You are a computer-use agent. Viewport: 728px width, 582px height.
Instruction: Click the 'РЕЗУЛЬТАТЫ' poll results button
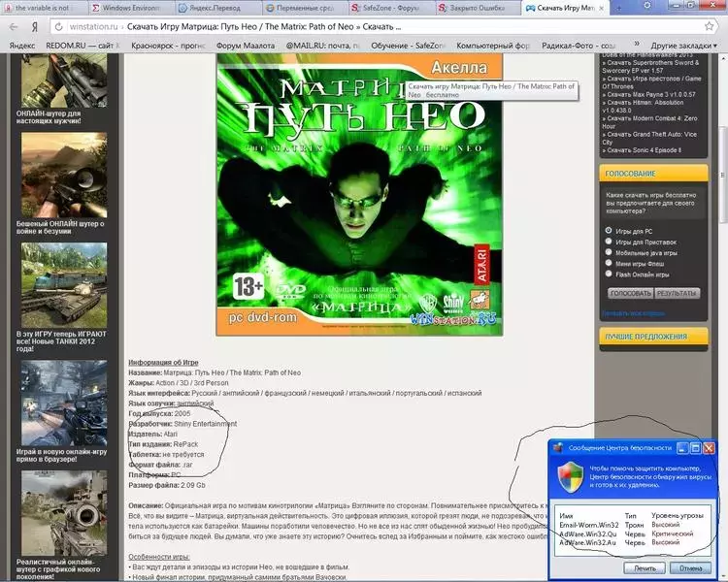tap(677, 293)
